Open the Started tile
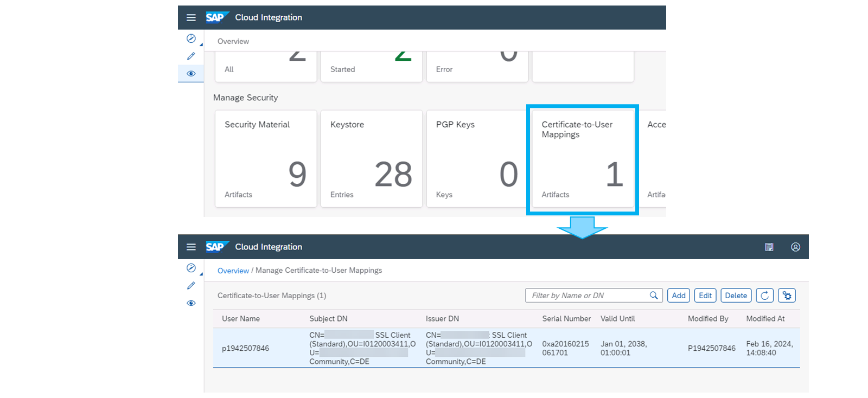The height and width of the screenshot is (398, 868). (x=372, y=67)
